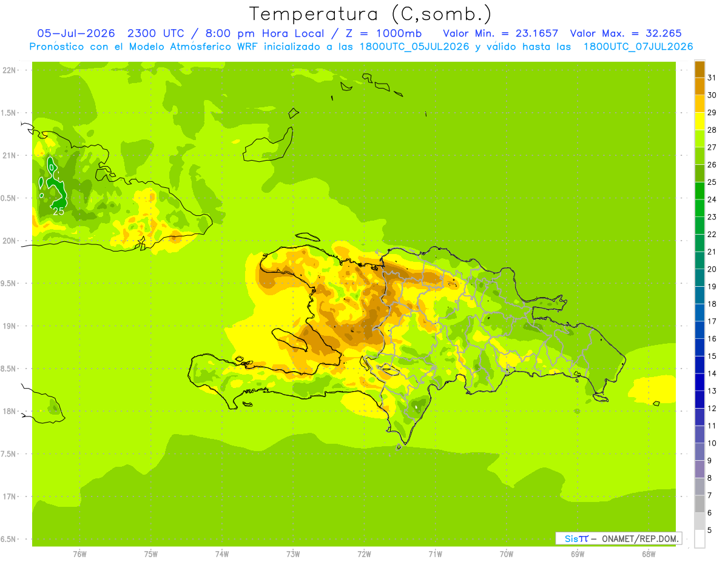Click the '75W' longitude label
The height and width of the screenshot is (562, 728).
pyautogui.click(x=151, y=554)
